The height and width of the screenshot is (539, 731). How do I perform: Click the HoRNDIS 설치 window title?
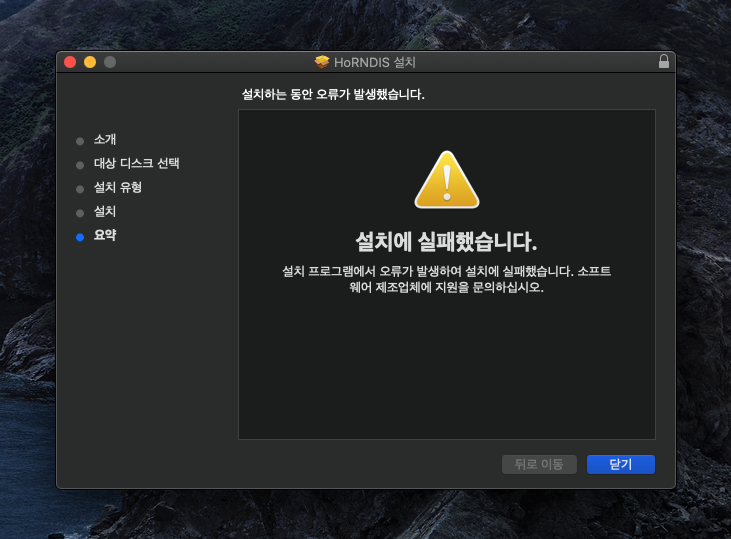point(375,62)
